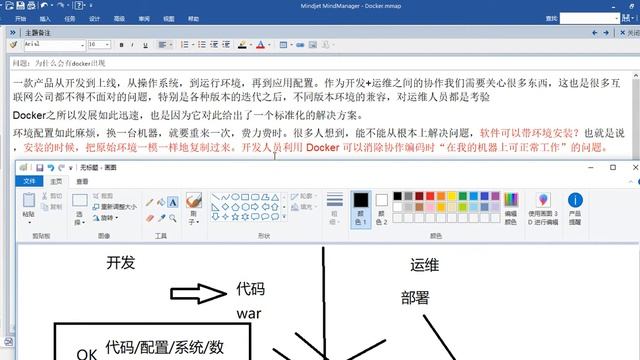The image size is (640, 360).
Task: Insert a table in the notes toolbar
Action: pos(283,45)
